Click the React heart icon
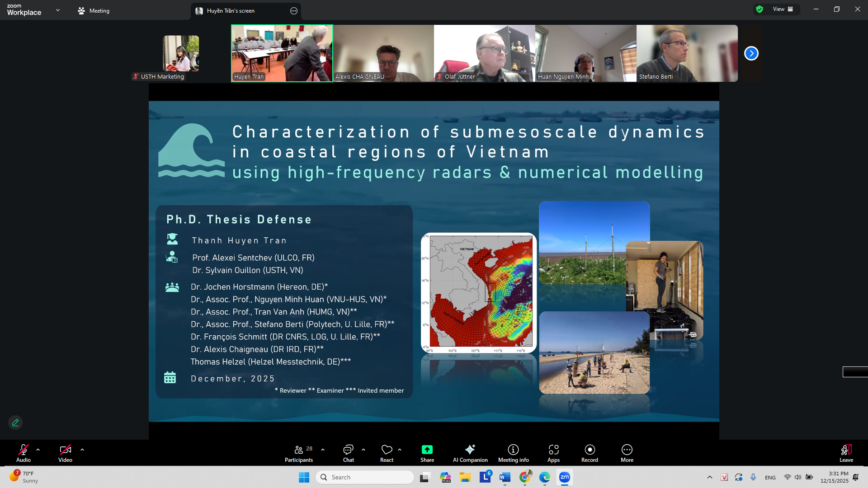Image resolution: width=868 pixels, height=488 pixels. (x=387, y=450)
